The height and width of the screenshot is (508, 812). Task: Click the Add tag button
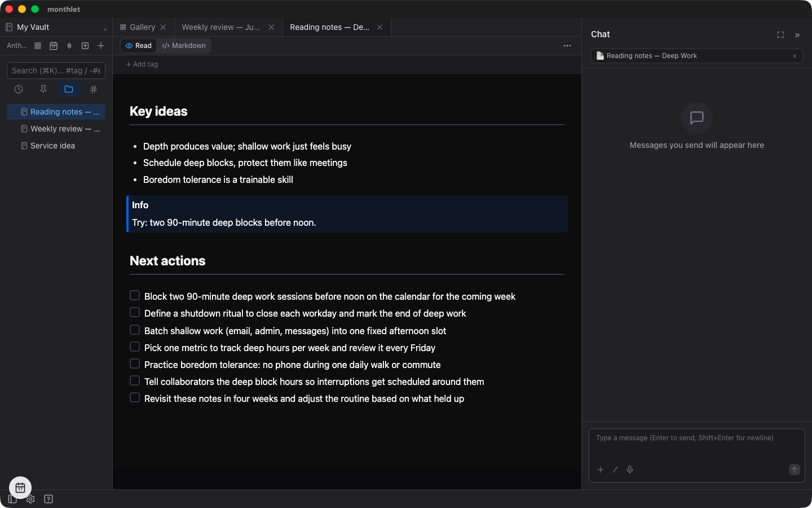coord(142,64)
